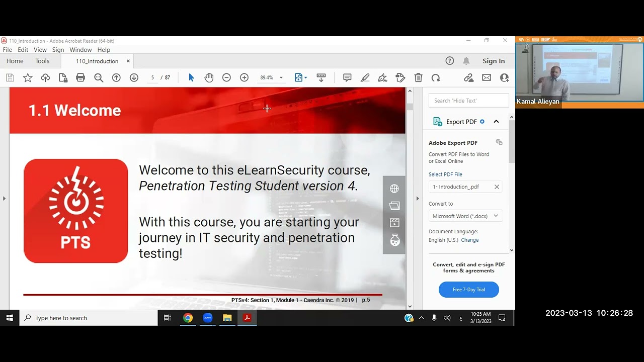
Task: Open the File menu
Action: (8, 50)
